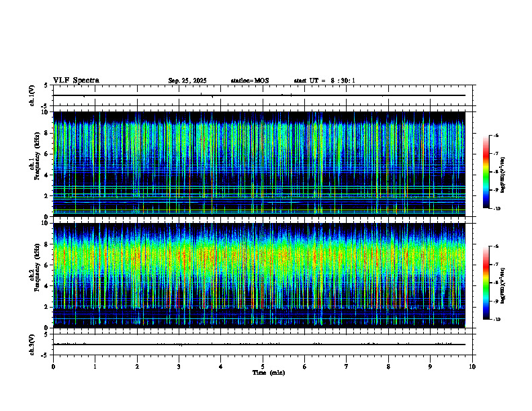Screen dimensions: 532x411
Task: Click the "Time (min)" x-axis label
Action: coord(269,373)
